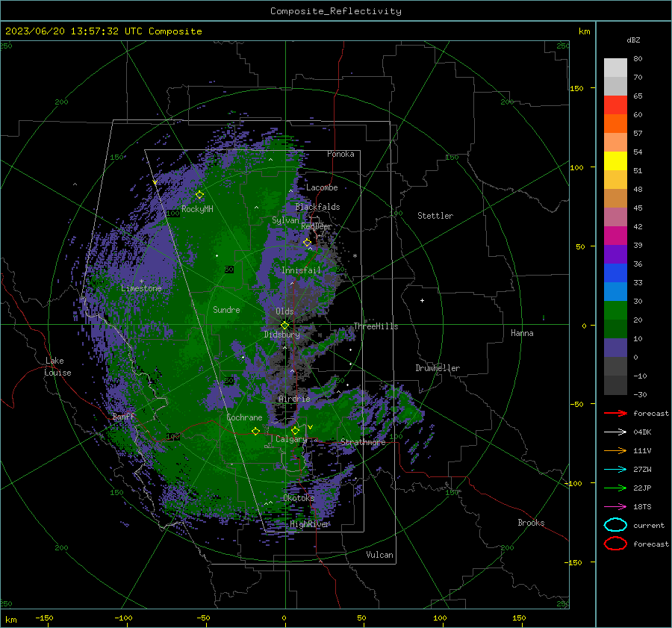Select the Drumheller label on the map
Screen dimensions: 672x628
click(438, 368)
